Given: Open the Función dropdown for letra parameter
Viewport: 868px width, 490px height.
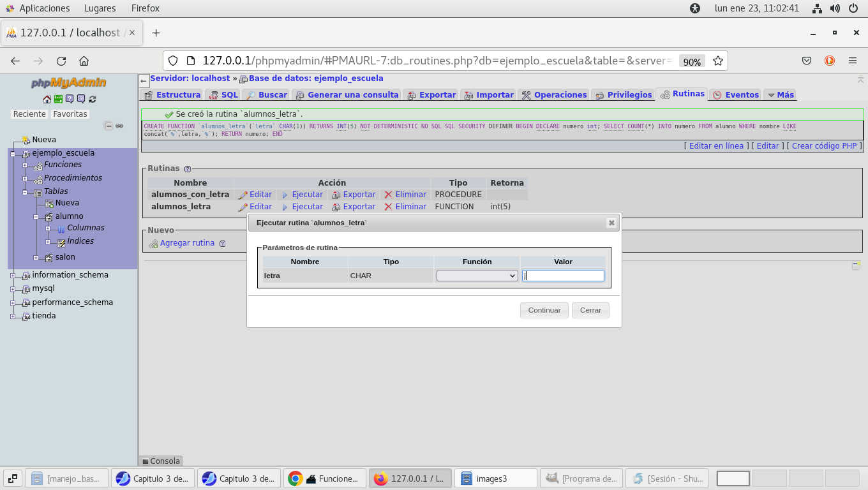Looking at the screenshot, I should (x=477, y=276).
